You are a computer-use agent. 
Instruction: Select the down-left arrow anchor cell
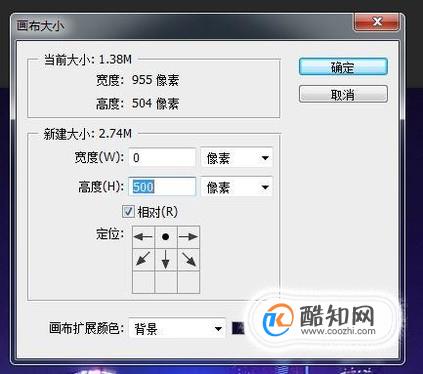tap(143, 259)
